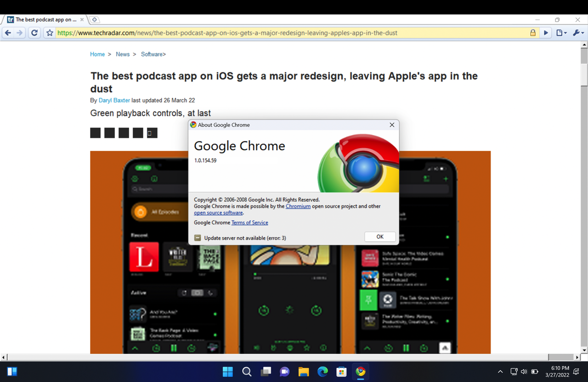Click the padlock security icon in address bar
Viewport: 588px width, 382px height.
pyautogui.click(x=533, y=33)
